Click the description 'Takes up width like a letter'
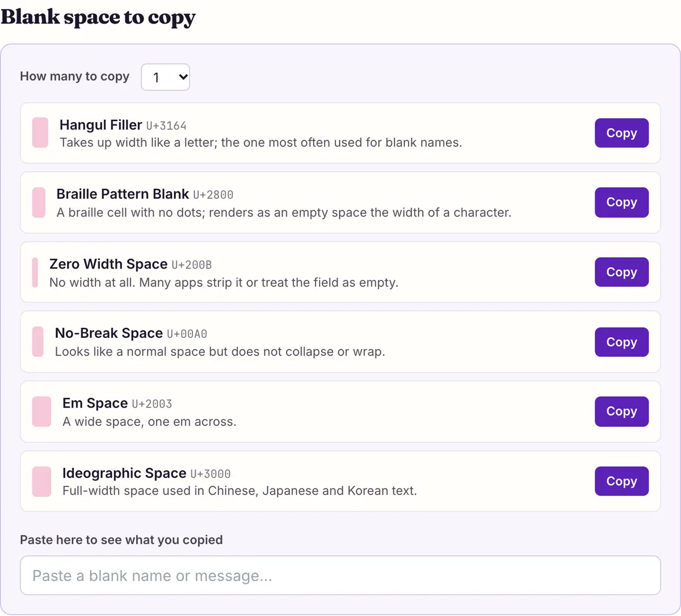 [x=261, y=143]
